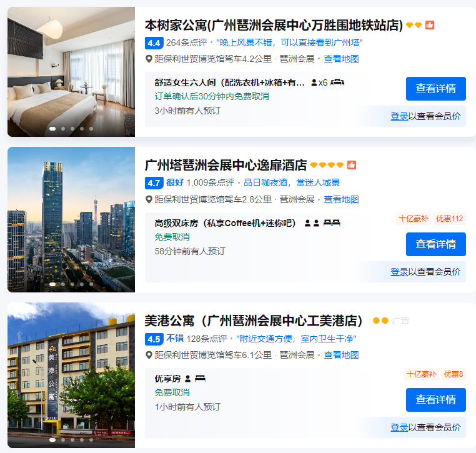Image resolution: width=476 pixels, height=453 pixels.
Task: Click twin bed icon for 高级双床房
Action: (332, 223)
